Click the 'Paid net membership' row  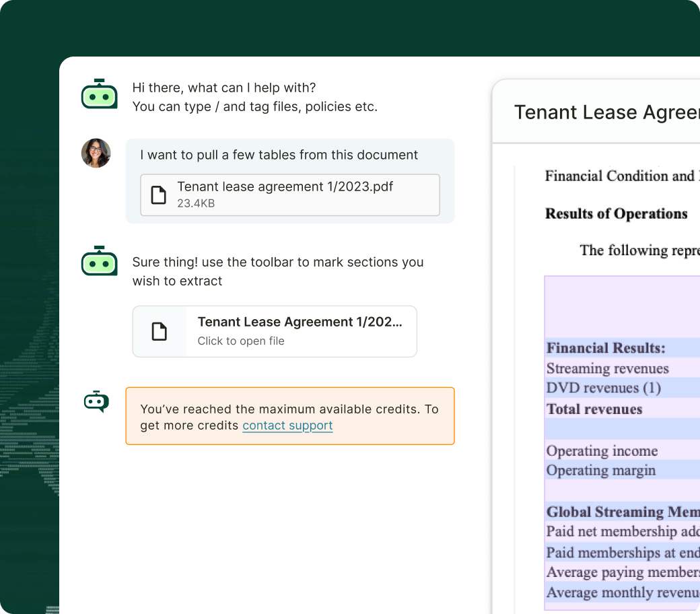pos(623,531)
